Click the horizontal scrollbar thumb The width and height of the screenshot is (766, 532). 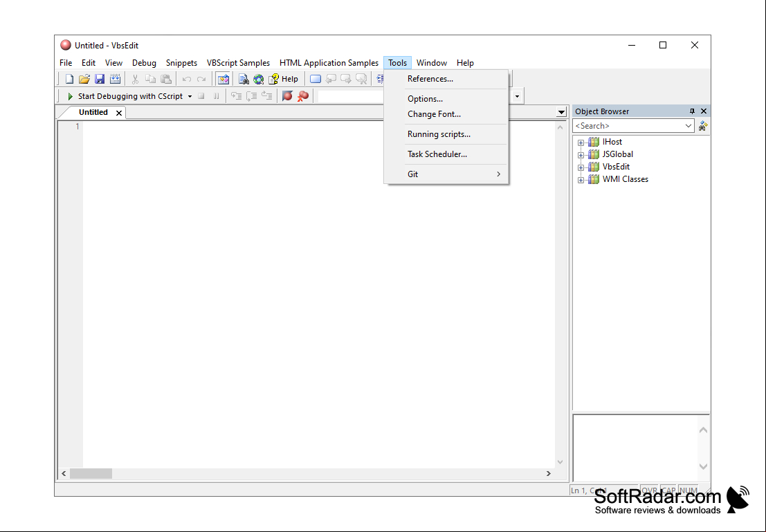(91, 473)
